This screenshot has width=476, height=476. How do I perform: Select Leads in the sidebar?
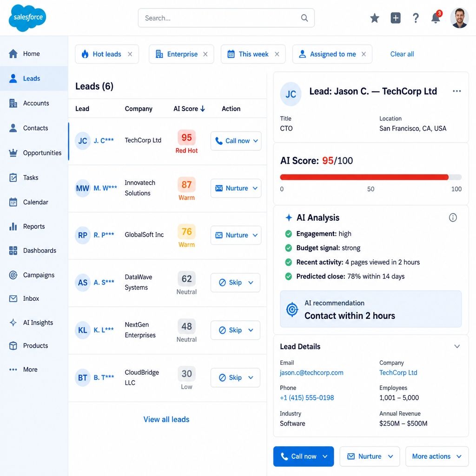click(34, 78)
